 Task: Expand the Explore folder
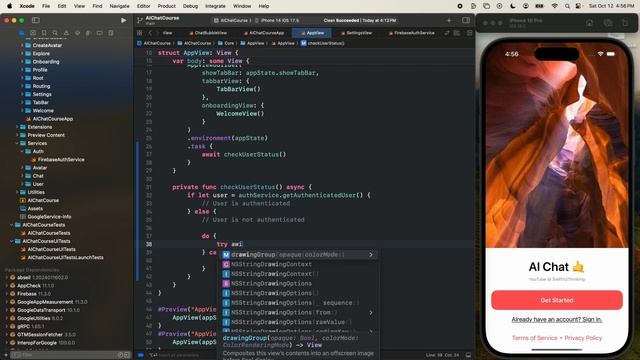22,53
